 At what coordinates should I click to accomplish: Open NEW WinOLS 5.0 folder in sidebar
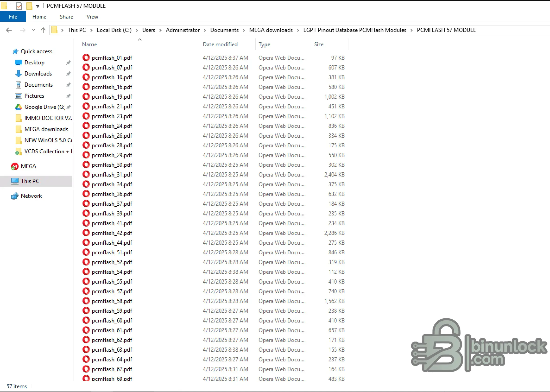coord(48,140)
